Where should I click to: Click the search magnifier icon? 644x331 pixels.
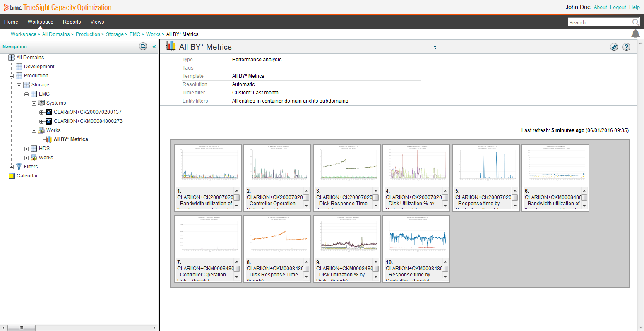tap(635, 22)
